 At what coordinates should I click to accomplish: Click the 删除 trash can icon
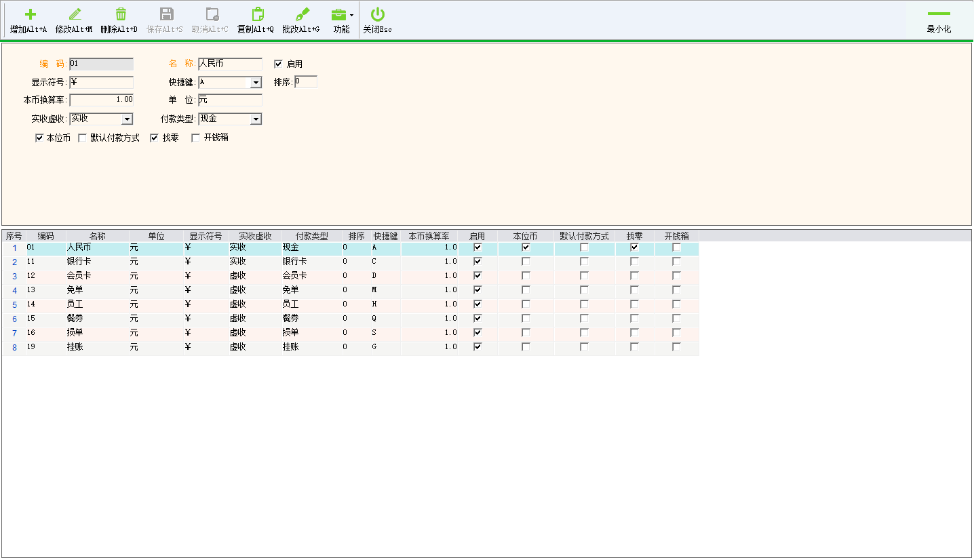coord(120,14)
